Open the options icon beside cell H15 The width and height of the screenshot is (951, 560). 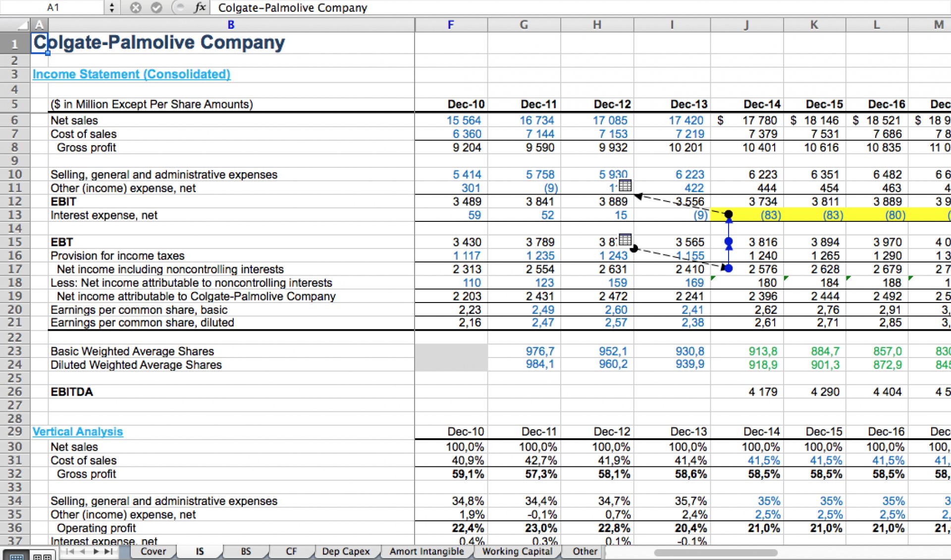point(626,240)
